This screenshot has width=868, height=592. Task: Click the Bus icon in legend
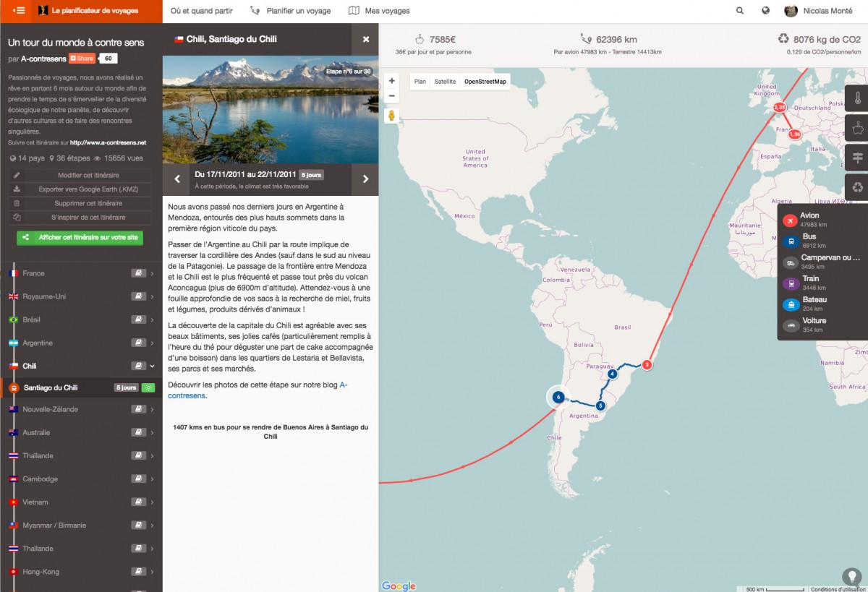point(790,241)
